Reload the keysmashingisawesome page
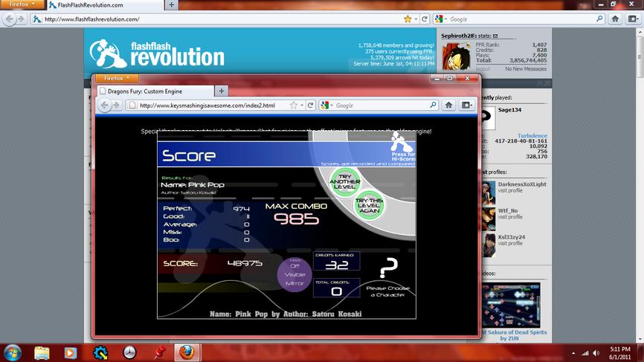644x362 pixels. (311, 106)
